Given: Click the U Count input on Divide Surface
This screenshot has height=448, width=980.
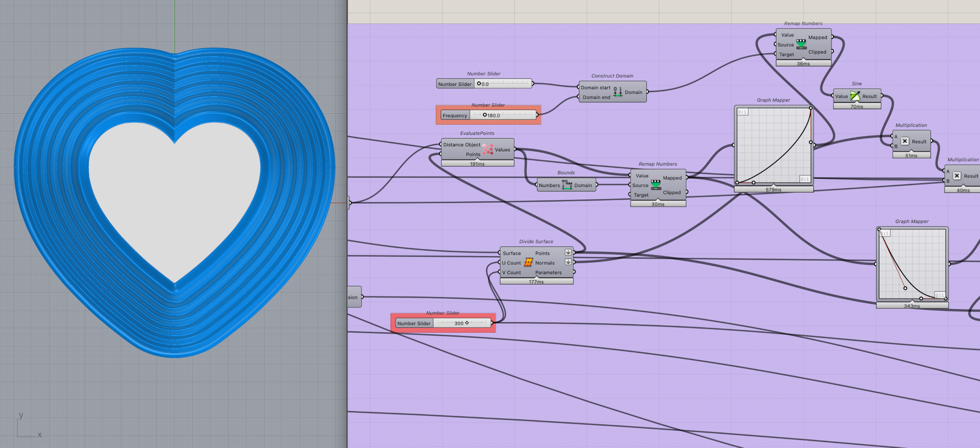Looking at the screenshot, I should [511, 263].
